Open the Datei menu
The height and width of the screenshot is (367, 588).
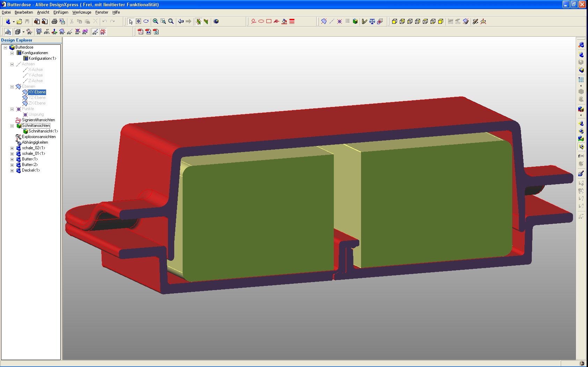6,12
